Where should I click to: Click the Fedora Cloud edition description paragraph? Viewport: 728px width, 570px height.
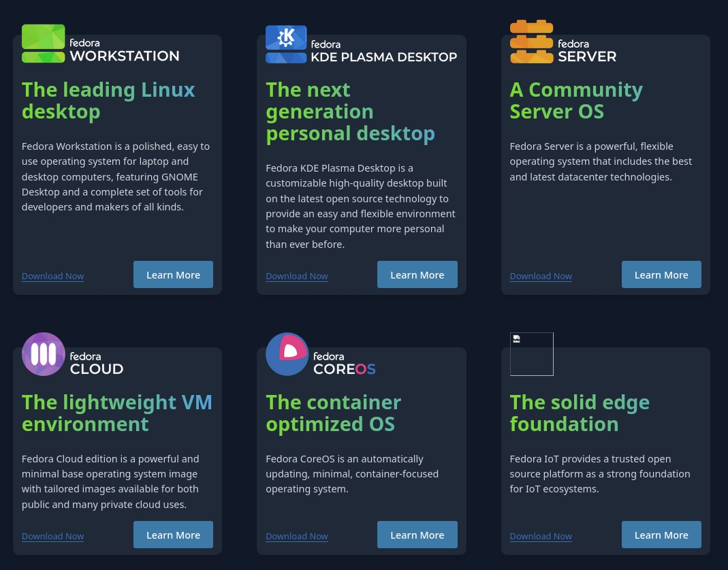[110, 481]
